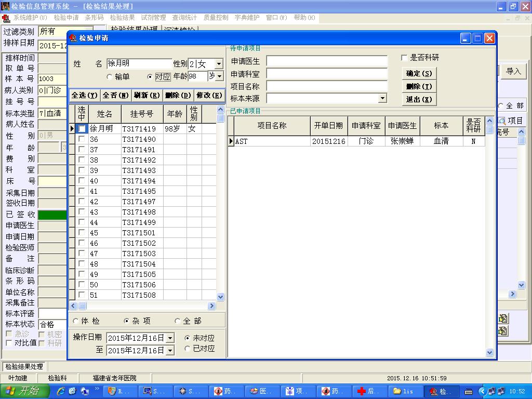Open the 检验申请 menu
Image resolution: width=532 pixels, height=399 pixels.
coord(66,18)
